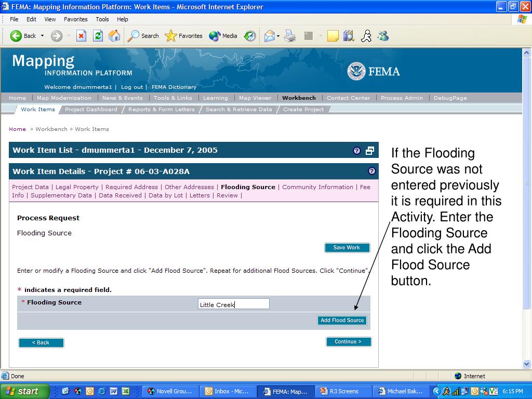Switch to the Inbox taskbar window

[229, 391]
